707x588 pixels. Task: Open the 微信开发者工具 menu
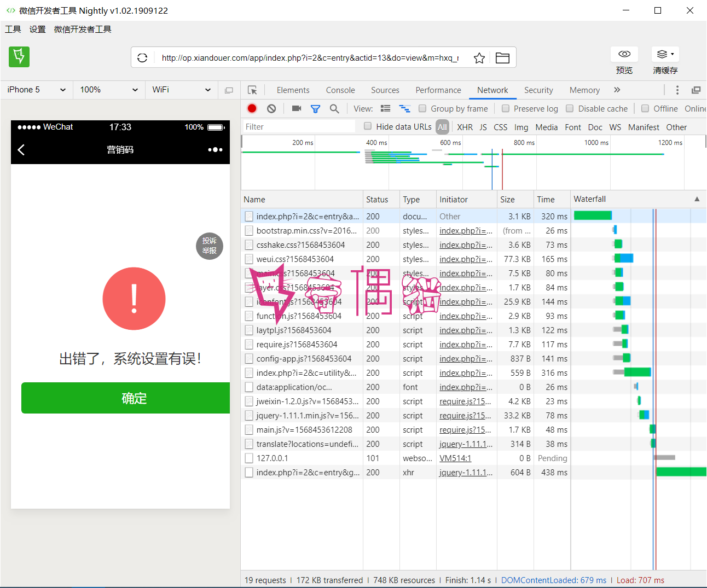[83, 30]
